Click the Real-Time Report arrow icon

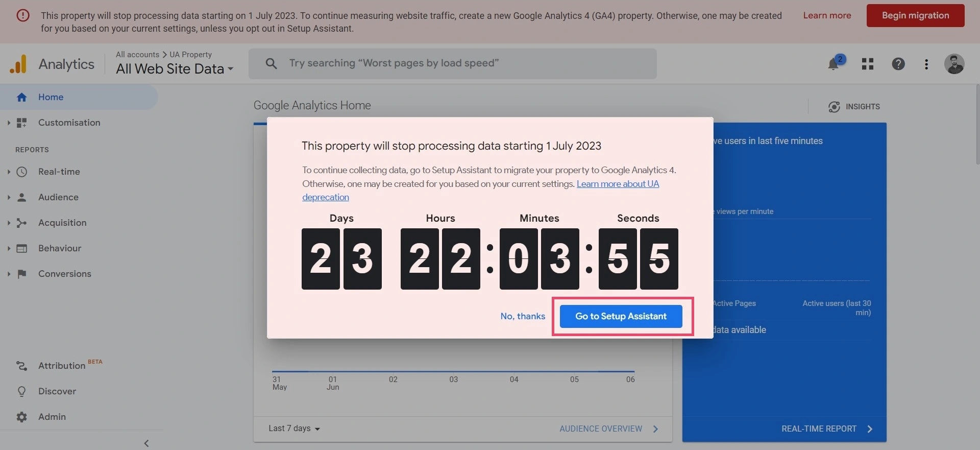pos(870,429)
